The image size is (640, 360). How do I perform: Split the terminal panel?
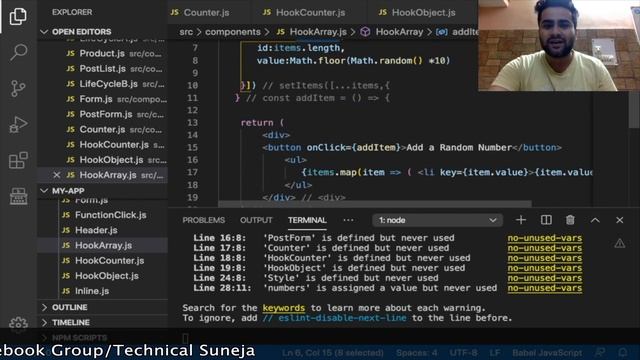pyautogui.click(x=546, y=220)
